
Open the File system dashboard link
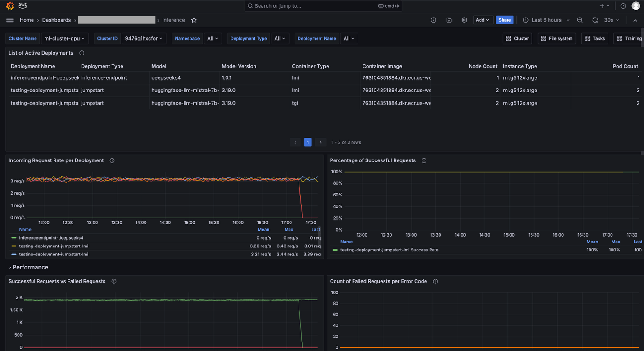[x=557, y=39]
